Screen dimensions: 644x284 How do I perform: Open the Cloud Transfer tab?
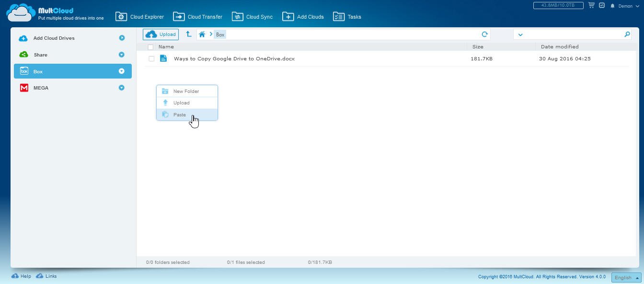pos(198,17)
